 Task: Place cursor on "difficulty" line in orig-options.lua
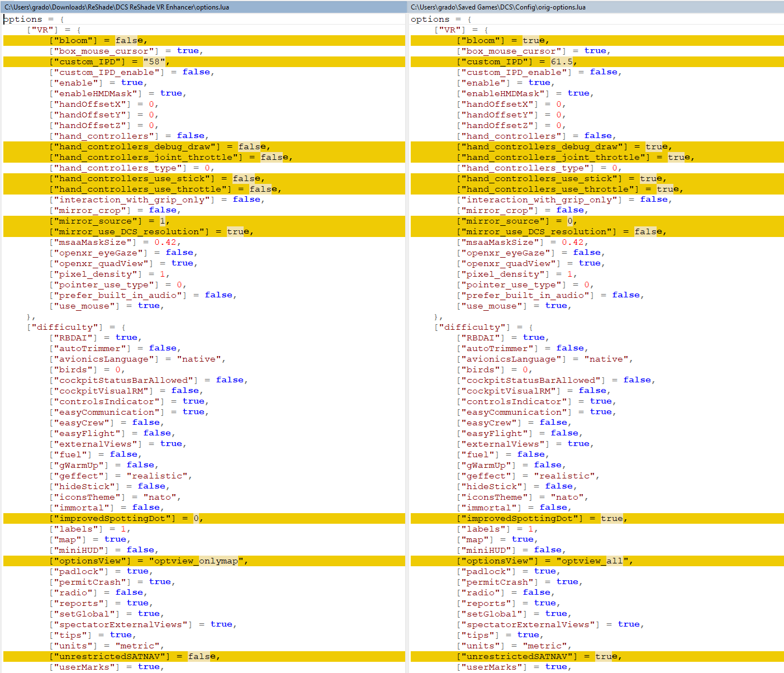coord(484,327)
